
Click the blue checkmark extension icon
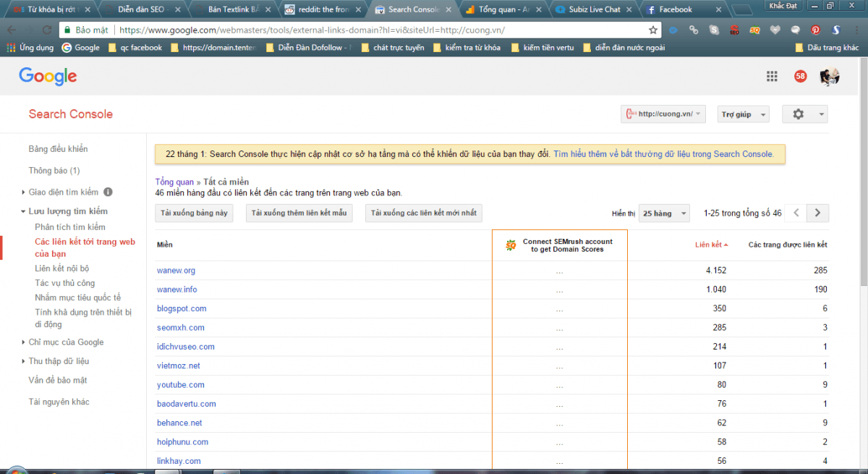(x=673, y=30)
